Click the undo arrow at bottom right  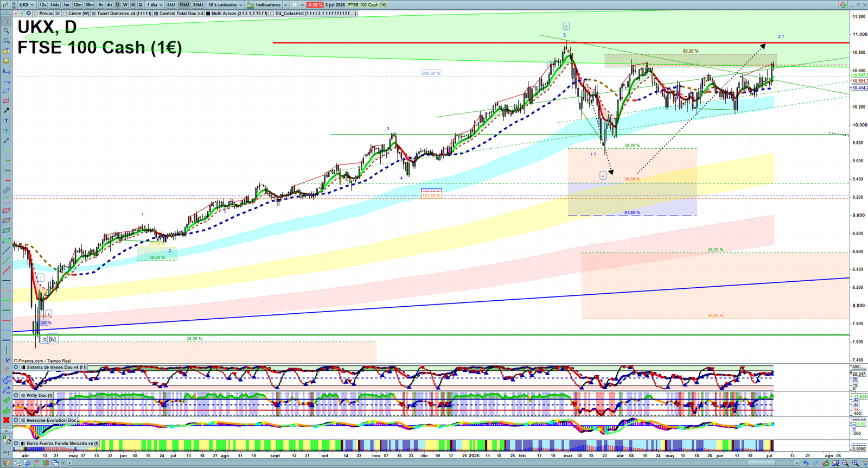pos(806,463)
